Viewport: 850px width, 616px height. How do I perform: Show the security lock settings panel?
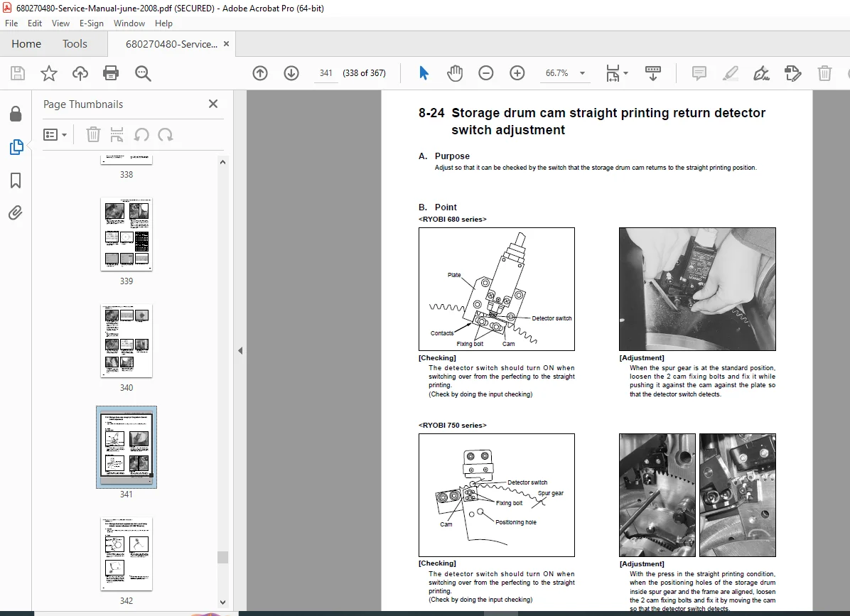tap(16, 114)
